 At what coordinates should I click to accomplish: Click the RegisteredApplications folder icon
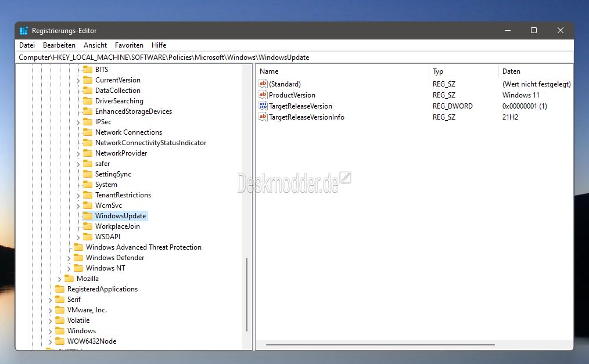60,289
